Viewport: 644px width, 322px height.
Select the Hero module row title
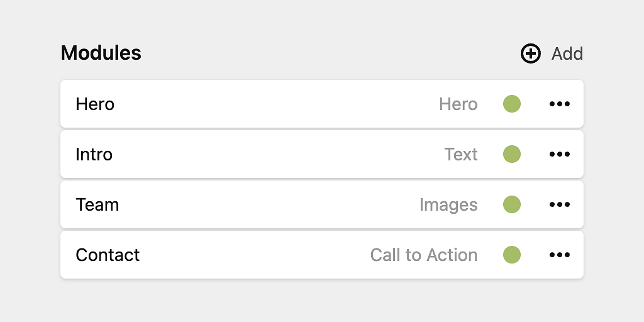click(x=95, y=104)
